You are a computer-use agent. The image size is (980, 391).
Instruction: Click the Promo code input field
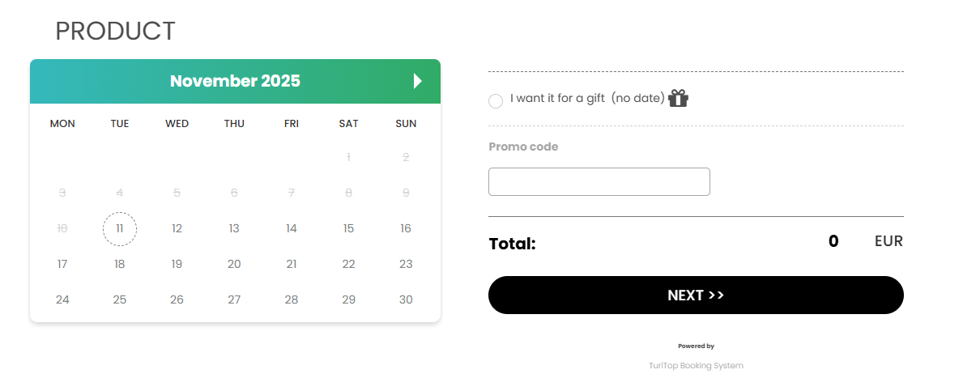599,181
